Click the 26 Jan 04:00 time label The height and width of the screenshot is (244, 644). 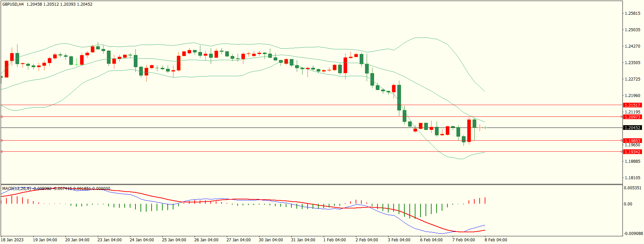206,240
